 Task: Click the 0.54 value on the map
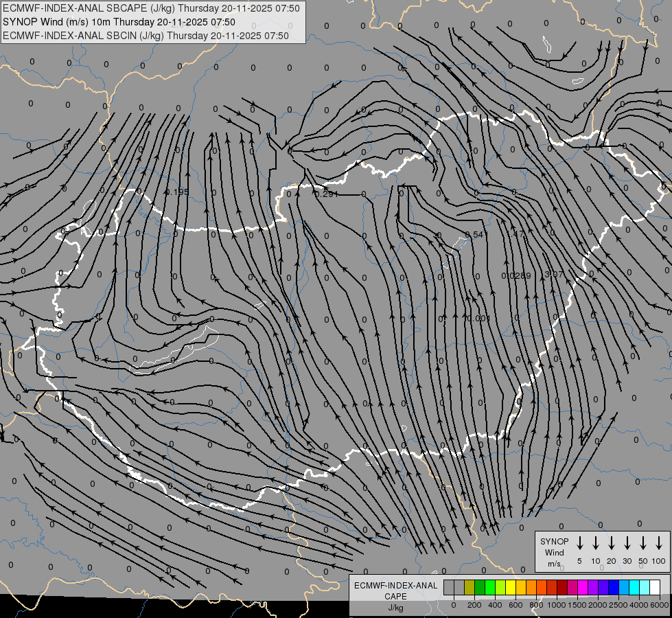[x=474, y=235]
